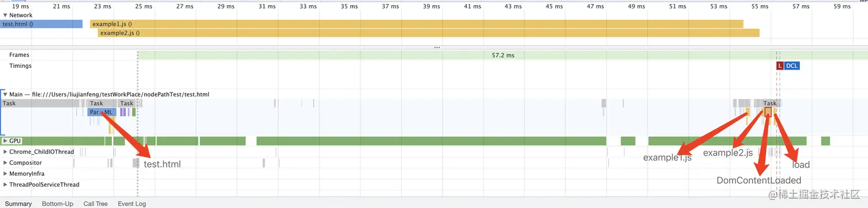Open the Event Log tab

pos(132,203)
